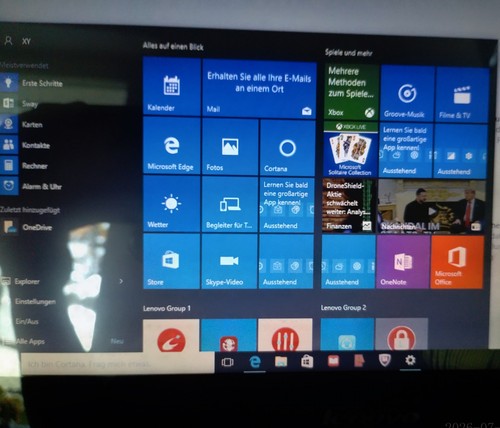Image resolution: width=500 pixels, height=428 pixels.
Task: Open the Xbox tile
Action: click(x=351, y=92)
